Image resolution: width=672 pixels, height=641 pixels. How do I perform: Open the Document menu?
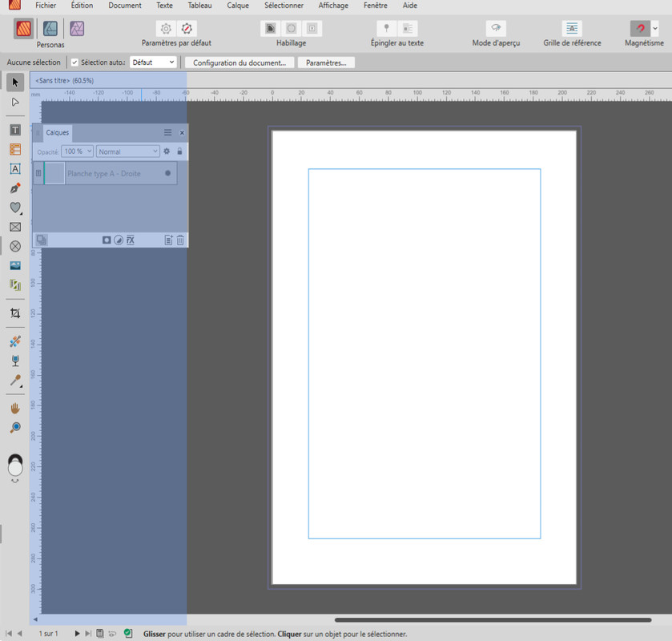tap(125, 6)
